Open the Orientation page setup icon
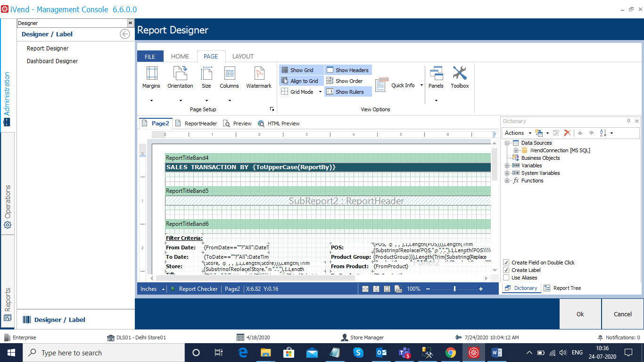The image size is (644, 362). point(180,74)
